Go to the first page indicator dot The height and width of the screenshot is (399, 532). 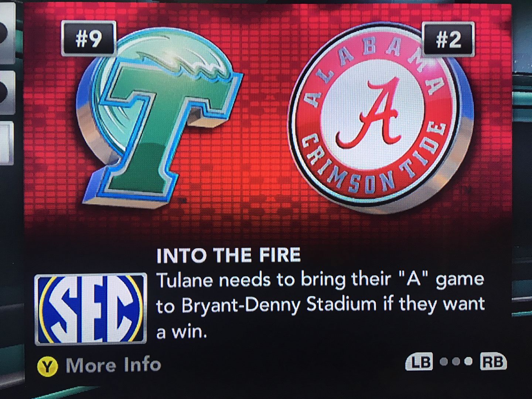[444, 362]
